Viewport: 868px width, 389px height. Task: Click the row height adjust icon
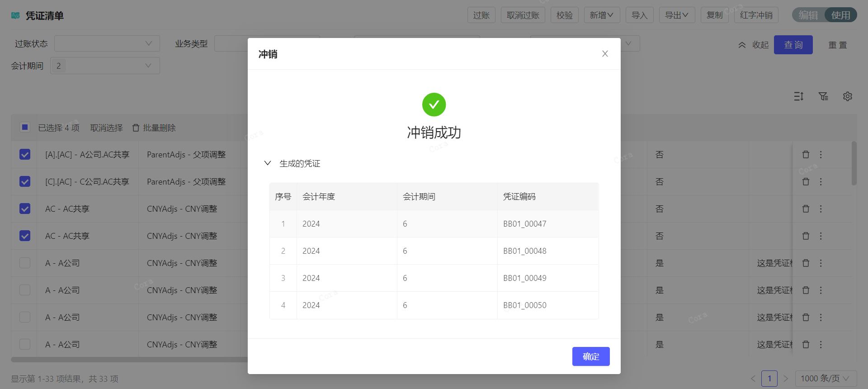tap(799, 96)
